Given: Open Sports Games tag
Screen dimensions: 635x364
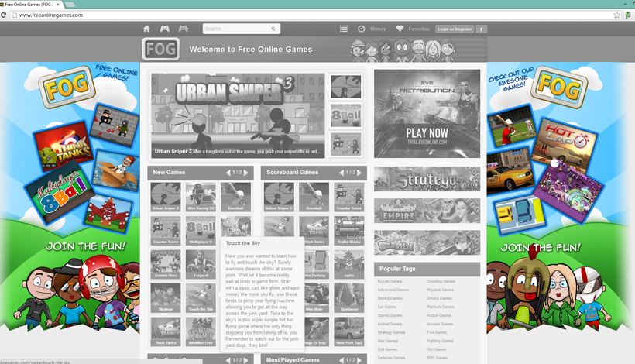Looking at the screenshot, I should 390,315.
